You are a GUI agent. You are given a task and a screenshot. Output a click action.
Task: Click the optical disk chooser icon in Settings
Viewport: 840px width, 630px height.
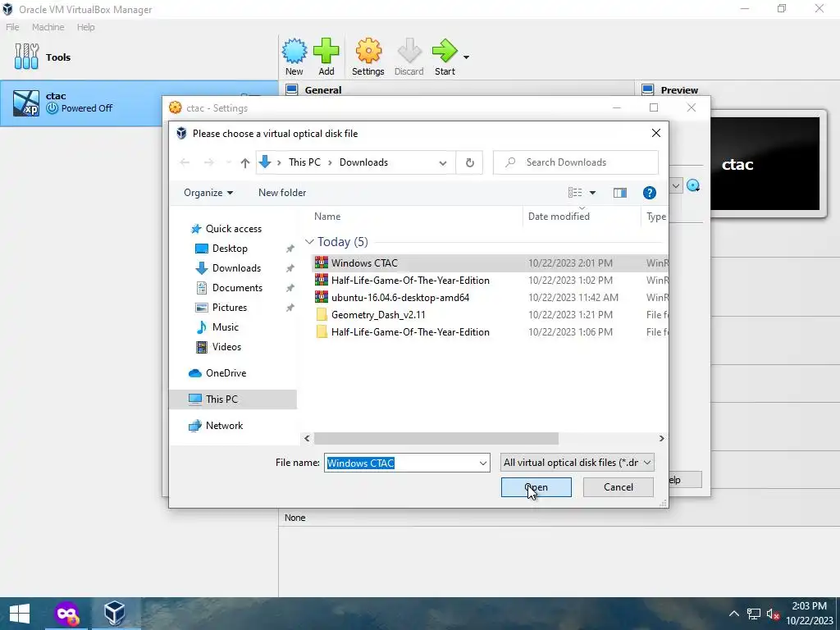693,185
